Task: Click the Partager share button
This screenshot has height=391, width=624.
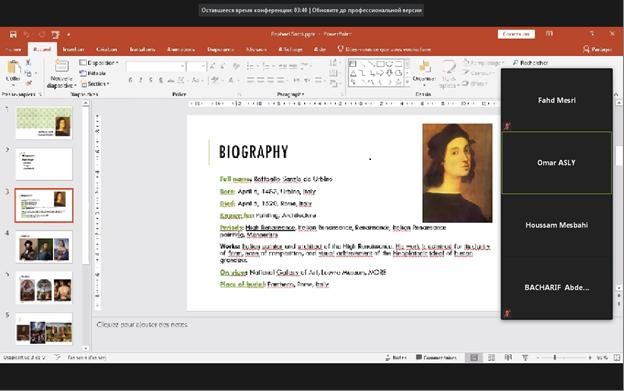Action: (x=597, y=49)
